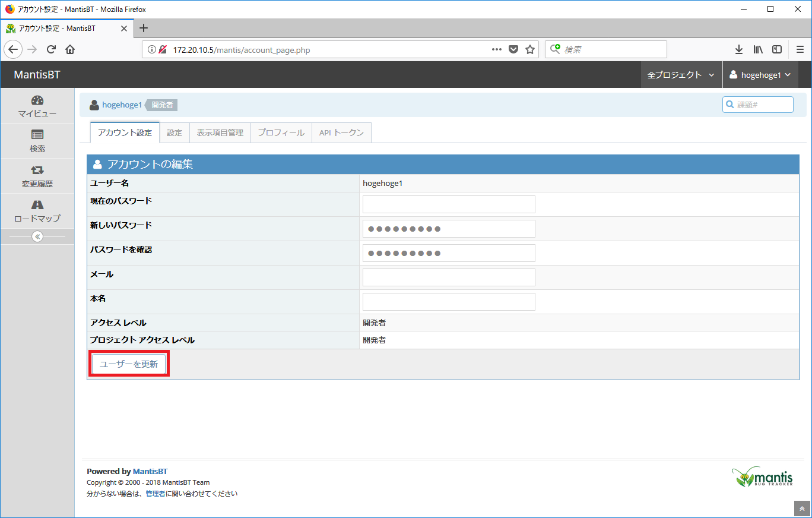Go to the Firefox home page icon
This screenshot has height=518, width=812.
(70, 49)
